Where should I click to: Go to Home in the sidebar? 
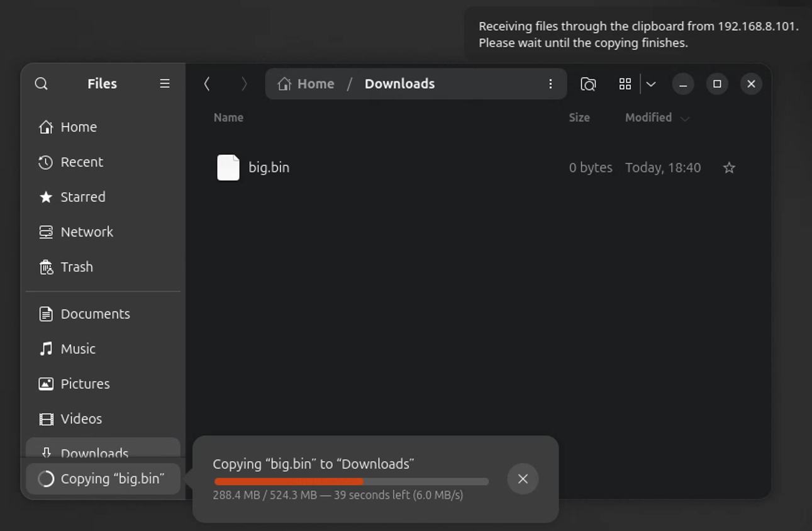[x=103, y=127]
